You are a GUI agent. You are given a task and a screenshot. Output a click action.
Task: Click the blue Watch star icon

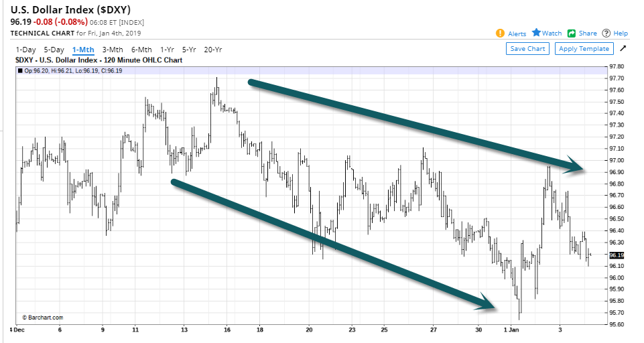[x=536, y=33]
